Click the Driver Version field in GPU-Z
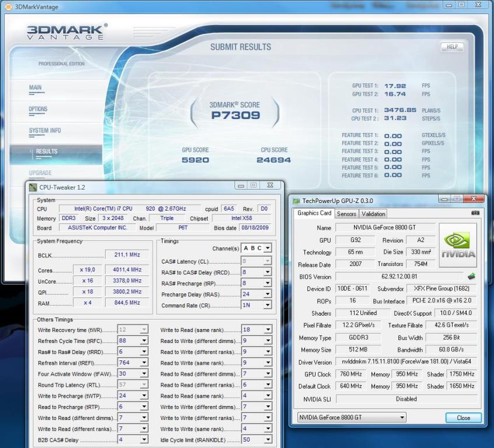494x448 pixels. 406,362
